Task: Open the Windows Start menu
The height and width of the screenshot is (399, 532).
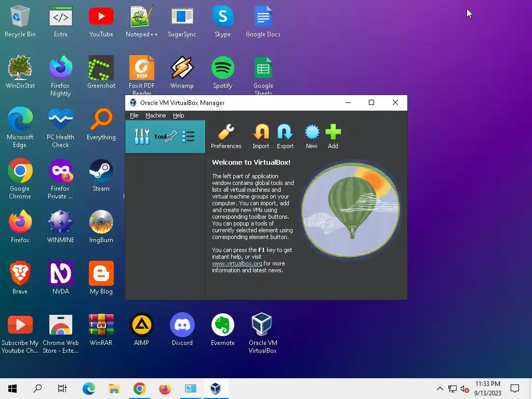Action: (12, 389)
